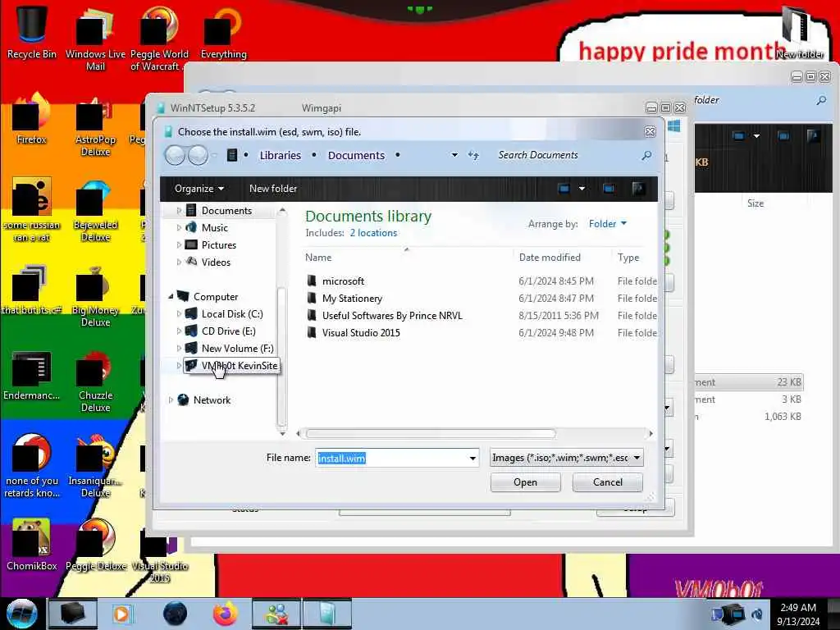Image resolution: width=840 pixels, height=630 pixels.
Task: Click the help icon in dialog toolbar
Action: 638,189
